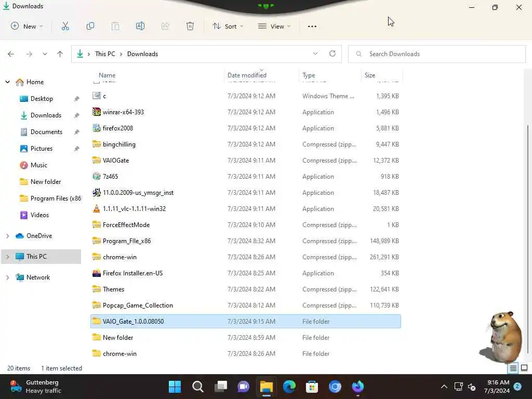Switch to large thumbnails view icon
532x399 pixels.
(x=524, y=368)
